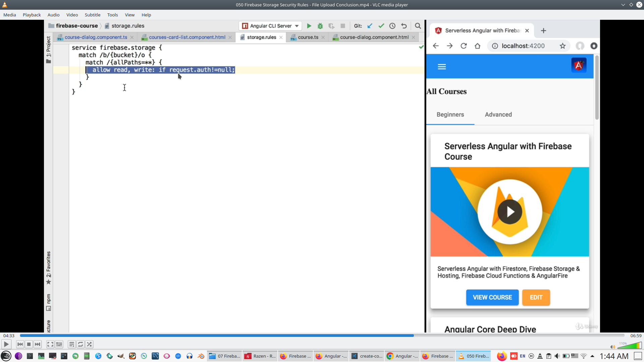Screen dimensions: 644x362
Task: Expand the firebase-course breadcrumb
Action: click(x=76, y=25)
